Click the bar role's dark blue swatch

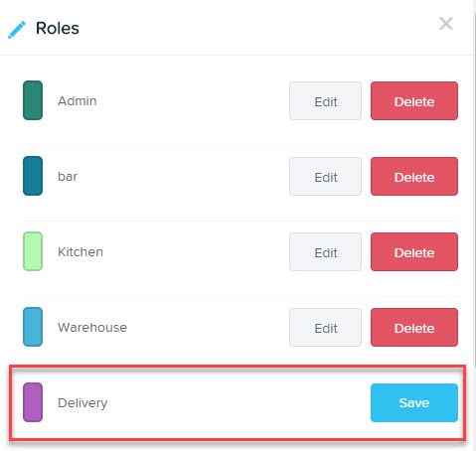[33, 176]
